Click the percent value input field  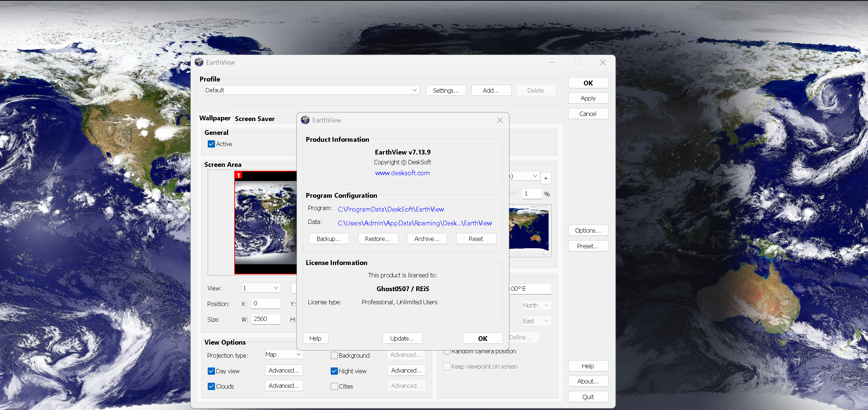point(532,194)
